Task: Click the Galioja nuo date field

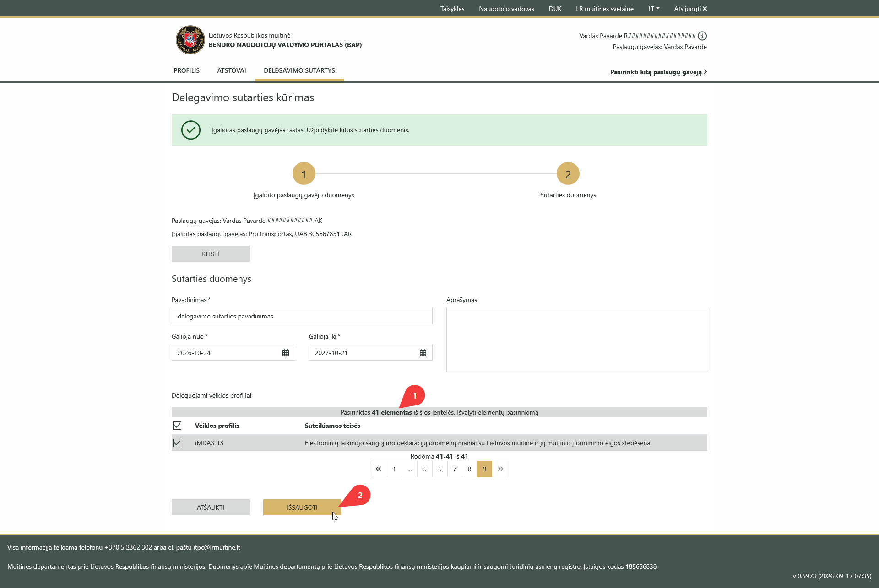Action: [233, 353]
